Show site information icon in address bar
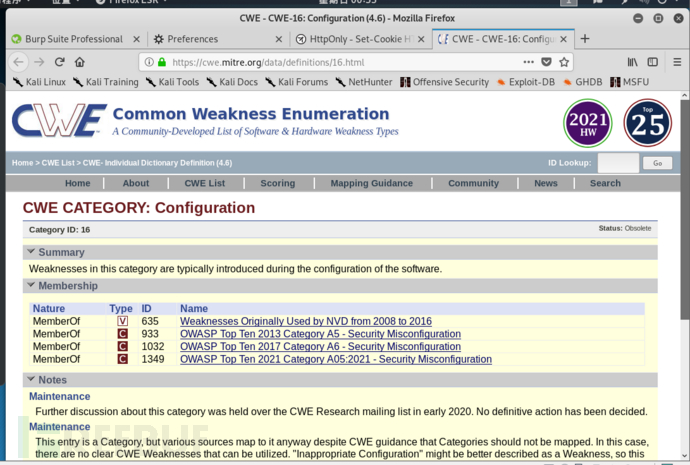The image size is (690, 465). point(149,62)
